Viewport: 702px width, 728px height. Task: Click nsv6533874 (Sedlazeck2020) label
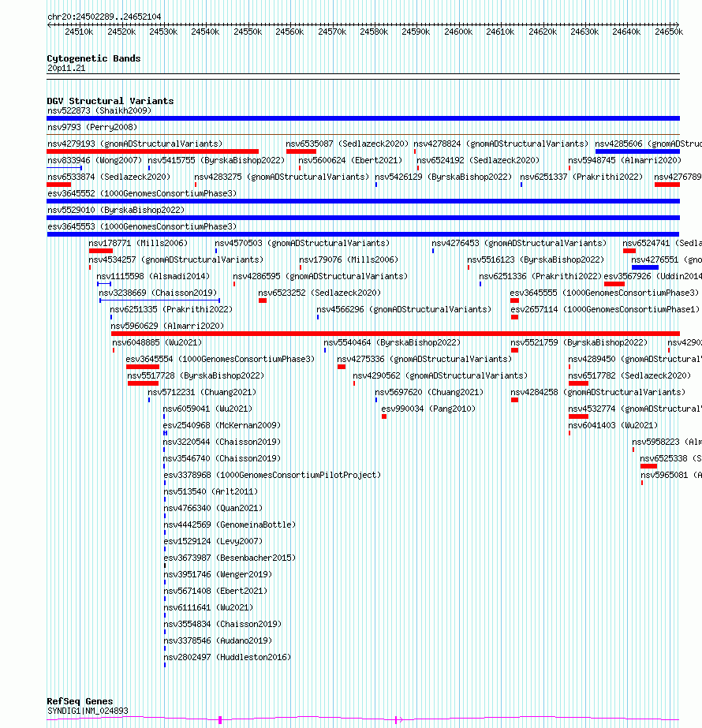coord(109,177)
